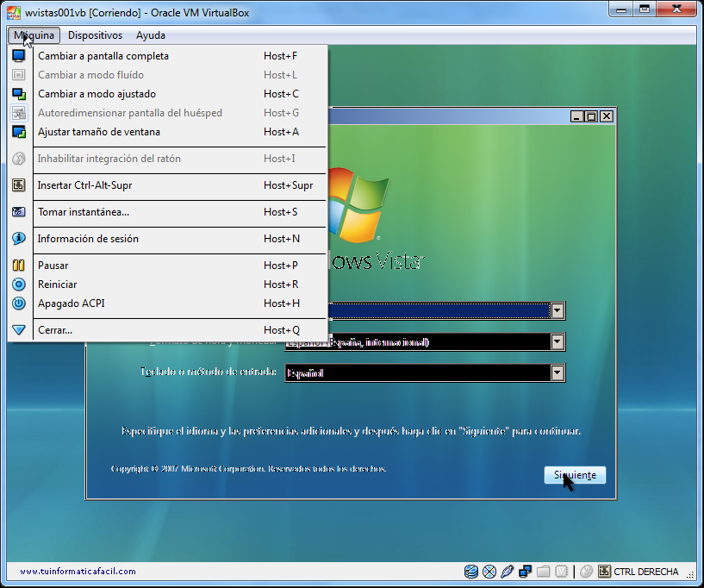Expand the keyboard input method dropdown arrow
Screen dimensions: 704x588
pyautogui.click(x=558, y=372)
